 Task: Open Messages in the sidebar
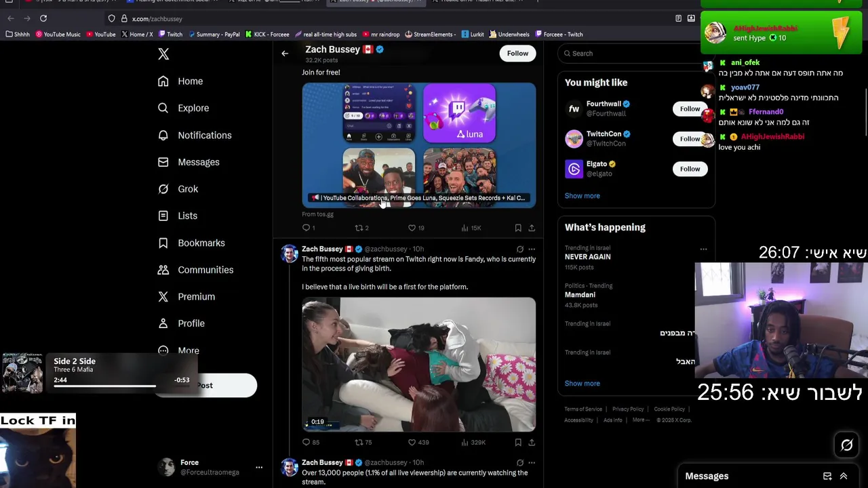189,162
